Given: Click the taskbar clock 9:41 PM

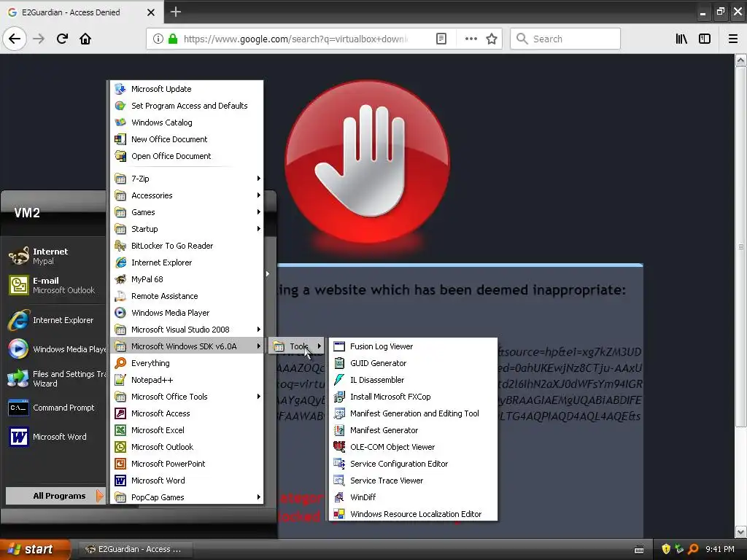Looking at the screenshot, I should 720,549.
